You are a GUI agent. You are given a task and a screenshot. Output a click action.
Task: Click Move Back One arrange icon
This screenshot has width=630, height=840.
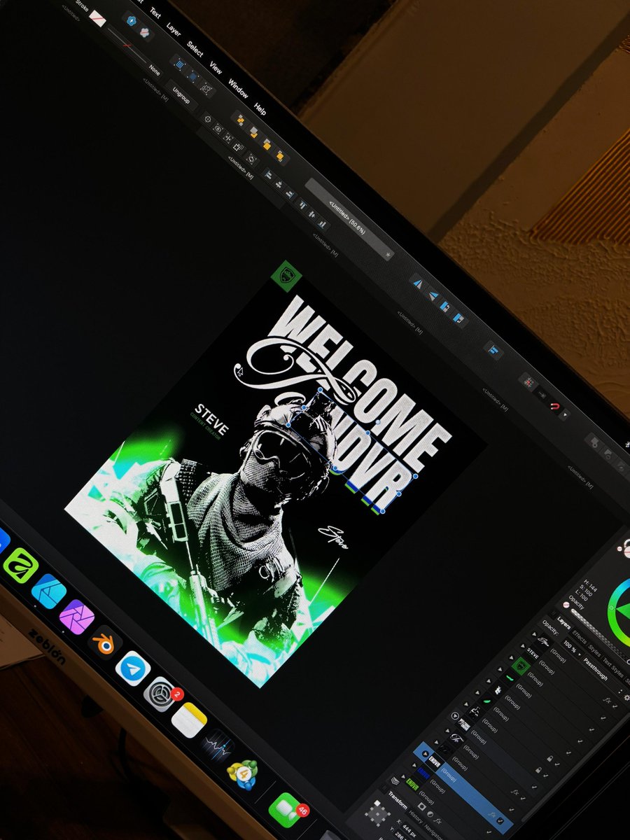click(253, 131)
